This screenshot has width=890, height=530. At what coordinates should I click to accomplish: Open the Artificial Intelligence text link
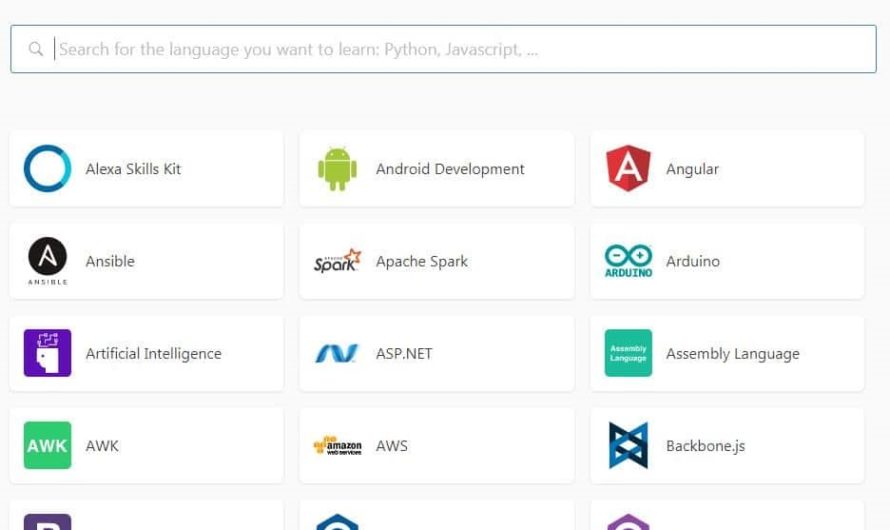pos(153,354)
